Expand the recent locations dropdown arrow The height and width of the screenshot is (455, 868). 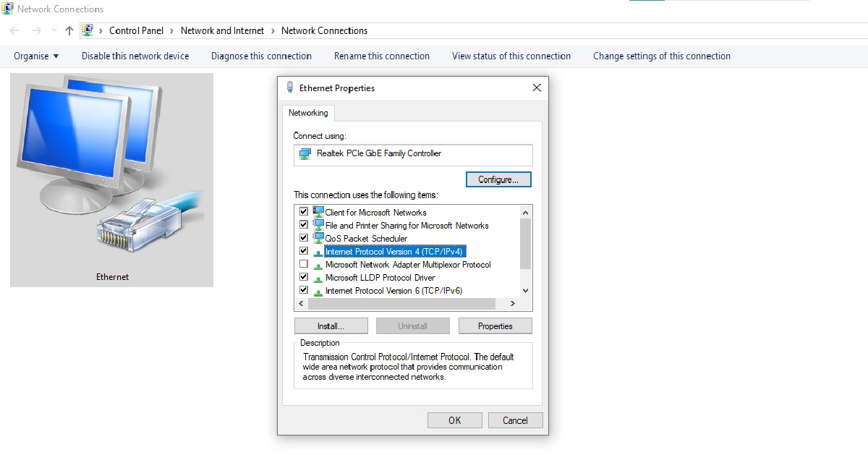pyautogui.click(x=54, y=30)
